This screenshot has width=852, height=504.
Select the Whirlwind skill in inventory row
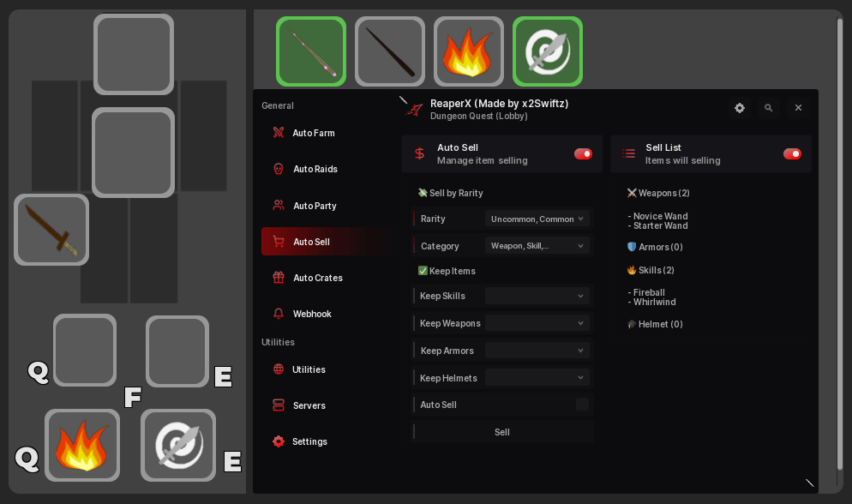point(547,51)
